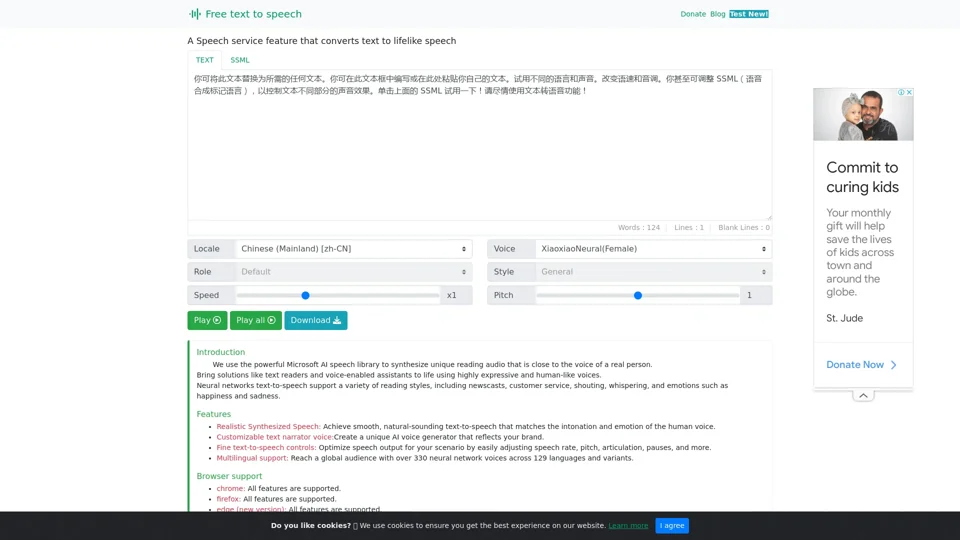Accept cookies with I agree button

(672, 525)
